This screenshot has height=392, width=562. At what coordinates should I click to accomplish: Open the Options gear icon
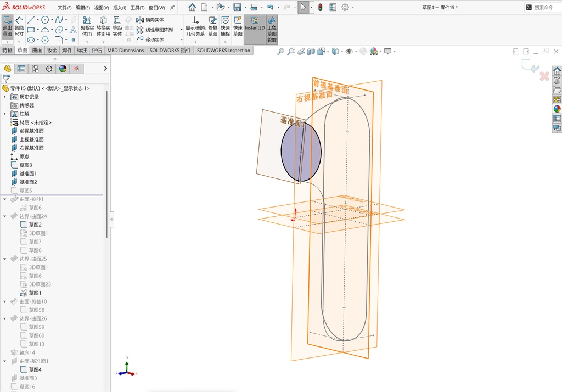click(345, 7)
